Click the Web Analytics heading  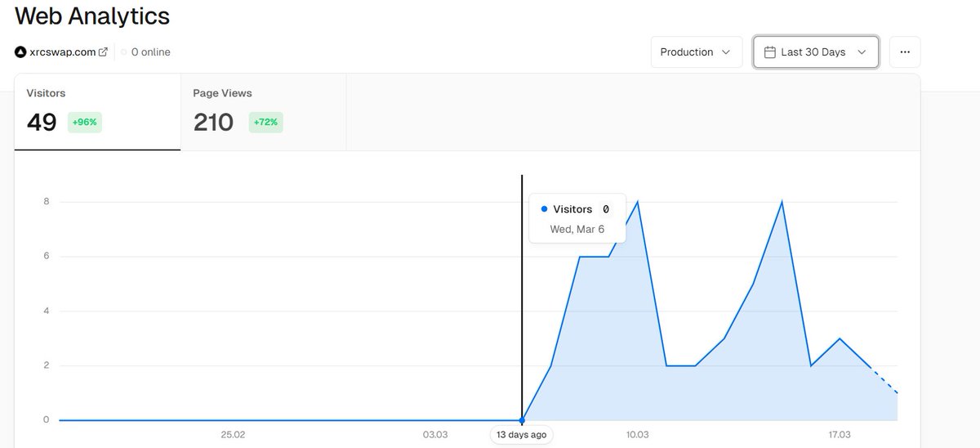(92, 16)
